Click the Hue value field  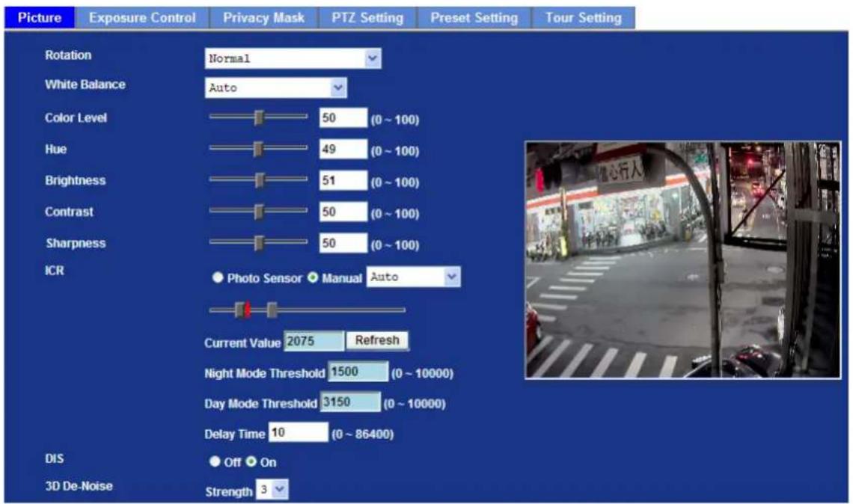(x=343, y=149)
